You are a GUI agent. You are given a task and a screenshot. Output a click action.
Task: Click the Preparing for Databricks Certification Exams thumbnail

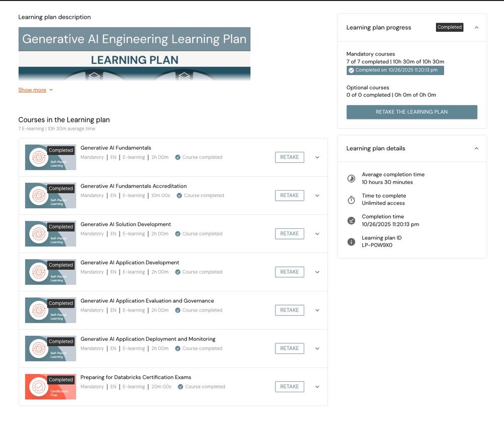50,387
